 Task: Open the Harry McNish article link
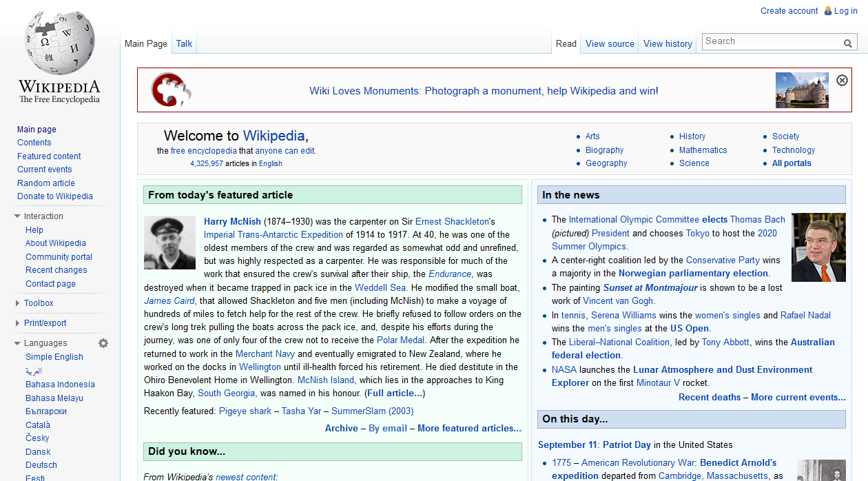232,222
